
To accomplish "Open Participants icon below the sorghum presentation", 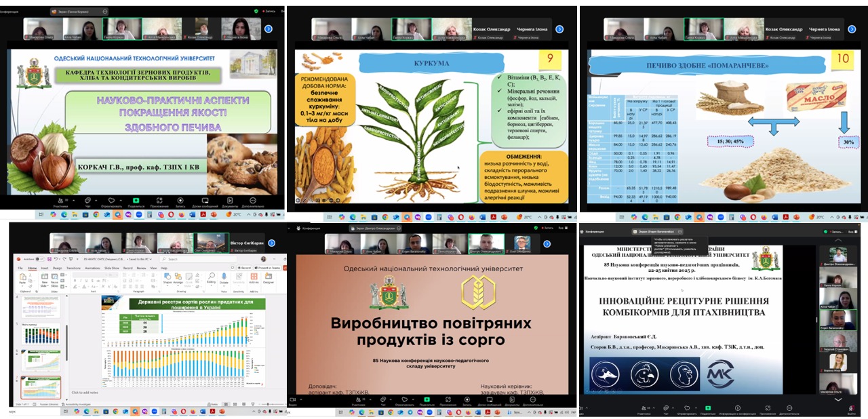I will [x=359, y=399].
